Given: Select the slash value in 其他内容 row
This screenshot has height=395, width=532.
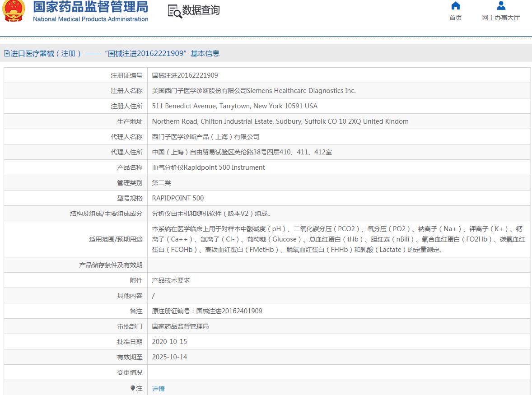Looking at the screenshot, I should (x=154, y=296).
